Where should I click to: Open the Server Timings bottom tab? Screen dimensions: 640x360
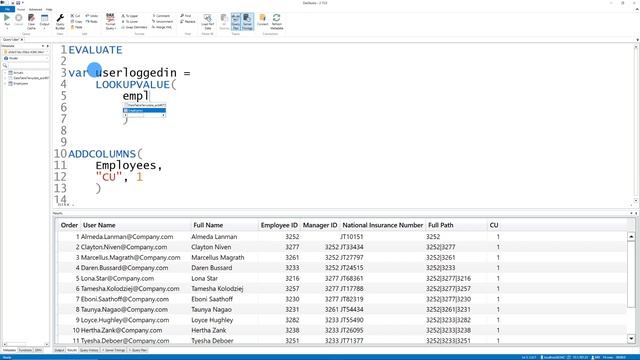click(114, 350)
